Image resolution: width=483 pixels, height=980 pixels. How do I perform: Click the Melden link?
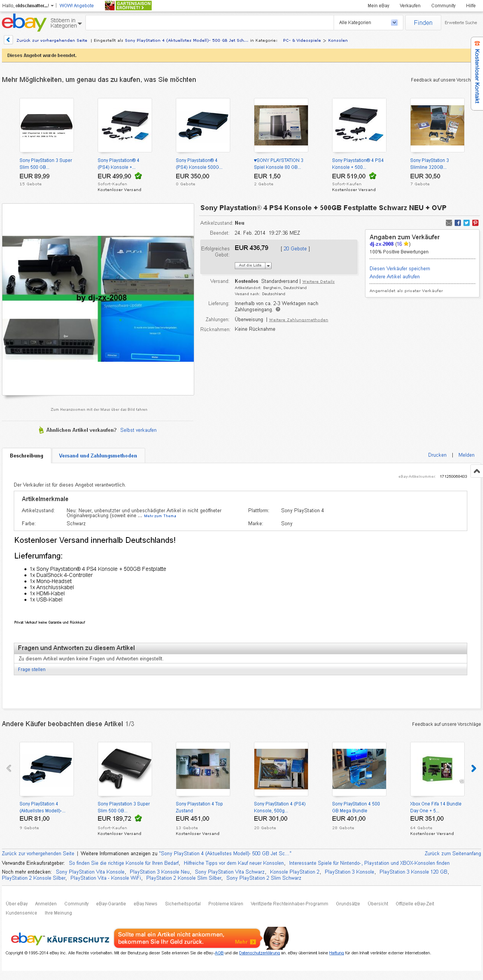tap(466, 455)
